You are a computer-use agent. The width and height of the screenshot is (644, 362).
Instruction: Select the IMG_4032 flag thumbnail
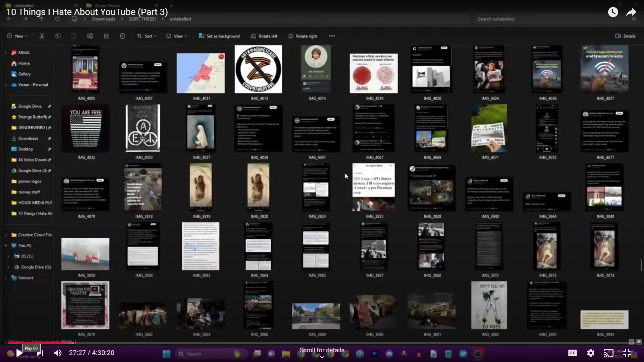[x=85, y=128]
